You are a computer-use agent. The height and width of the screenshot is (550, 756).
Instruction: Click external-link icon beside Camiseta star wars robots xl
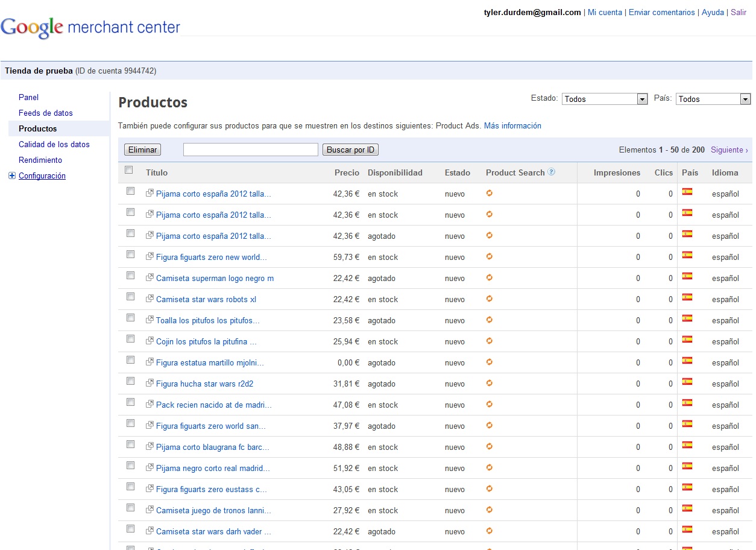coord(150,299)
